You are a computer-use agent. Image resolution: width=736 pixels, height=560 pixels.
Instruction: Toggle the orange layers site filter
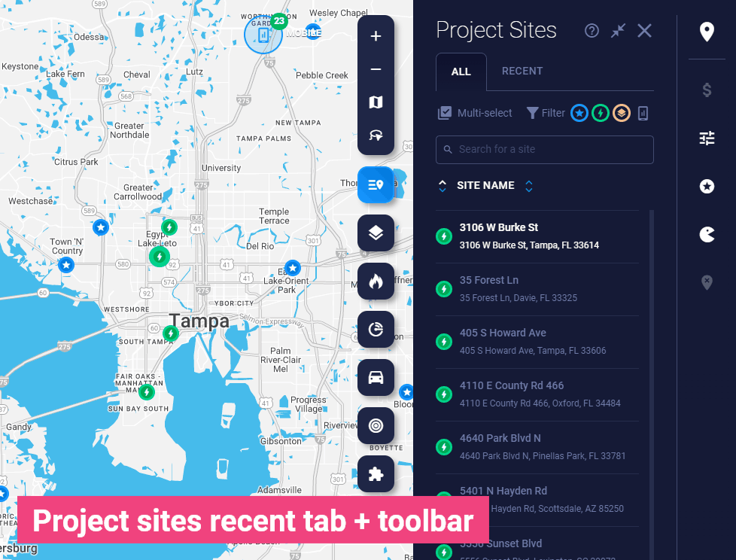point(622,113)
